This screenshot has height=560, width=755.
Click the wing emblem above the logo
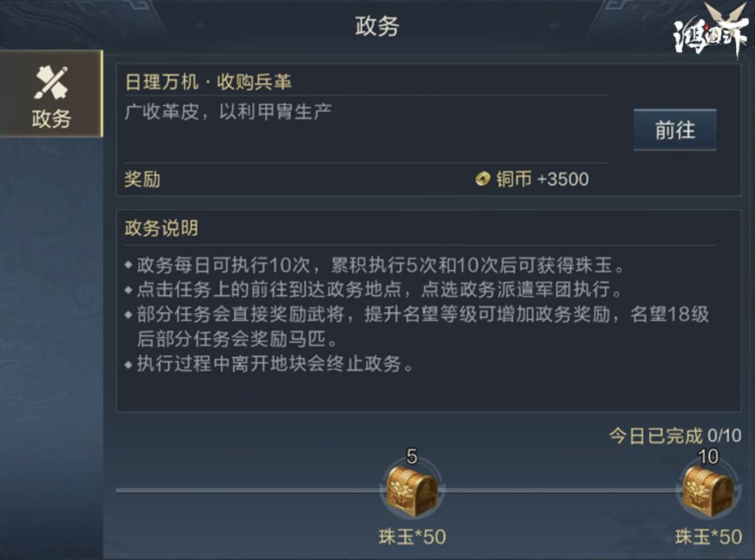(x=727, y=13)
